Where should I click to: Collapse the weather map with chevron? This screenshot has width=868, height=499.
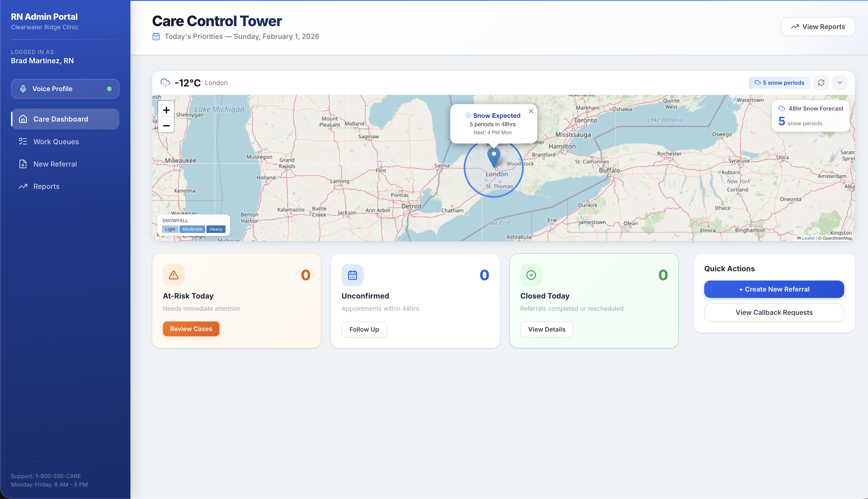840,83
